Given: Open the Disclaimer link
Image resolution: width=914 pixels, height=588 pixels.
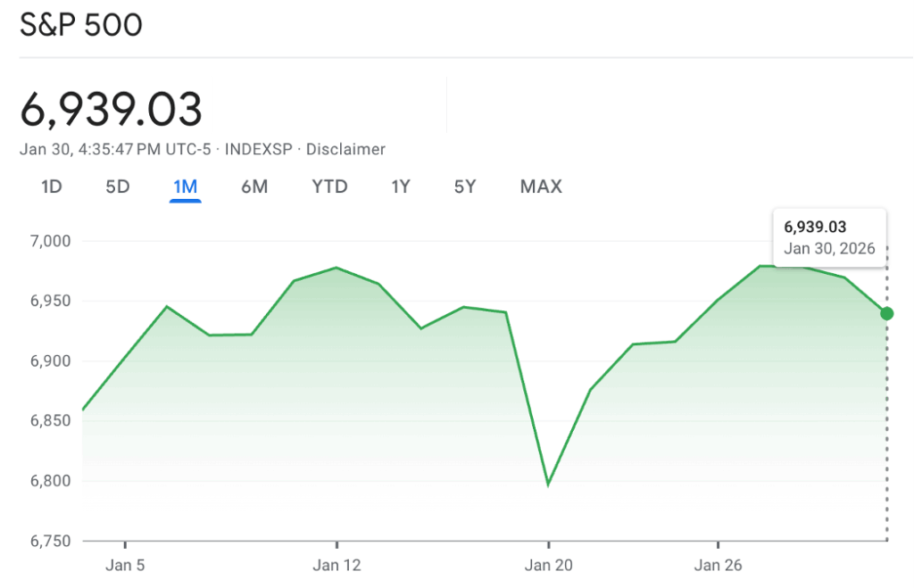Looking at the screenshot, I should (x=345, y=149).
